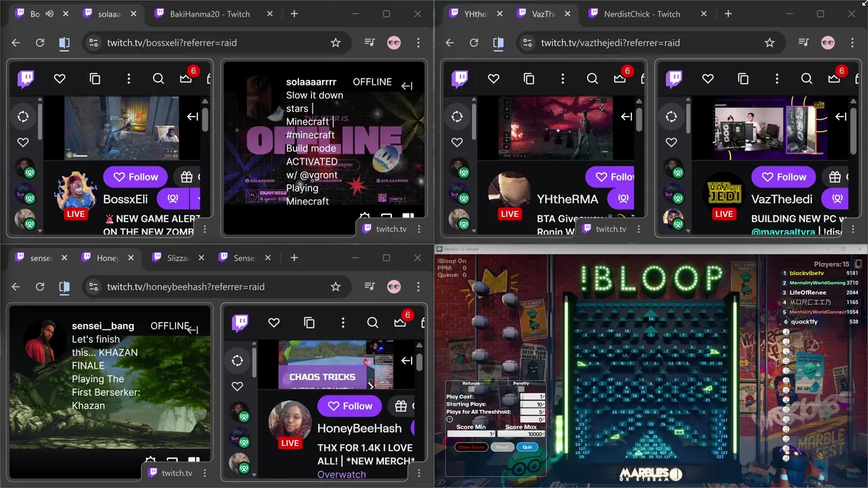
Task: Open media controls in bossxeli window toolbar
Action: 370,43
